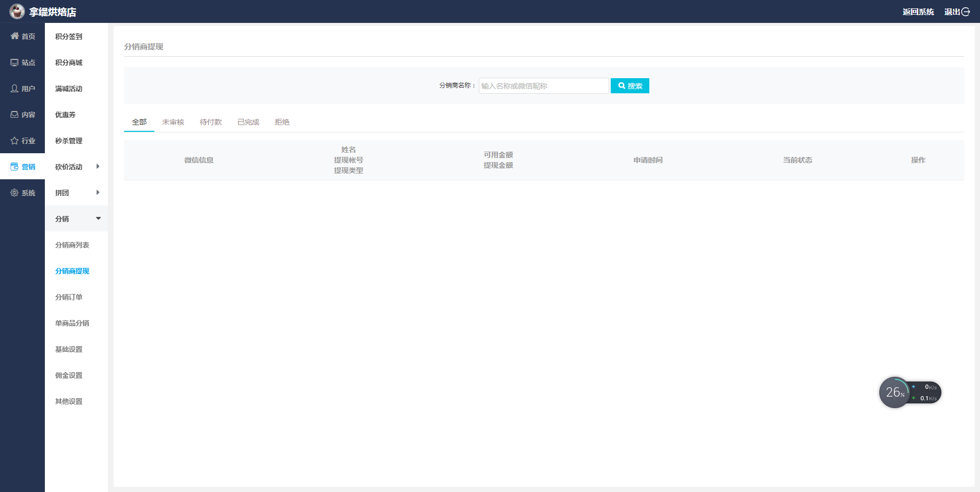
Task: Select 行业 in main navigation
Action: tap(22, 141)
